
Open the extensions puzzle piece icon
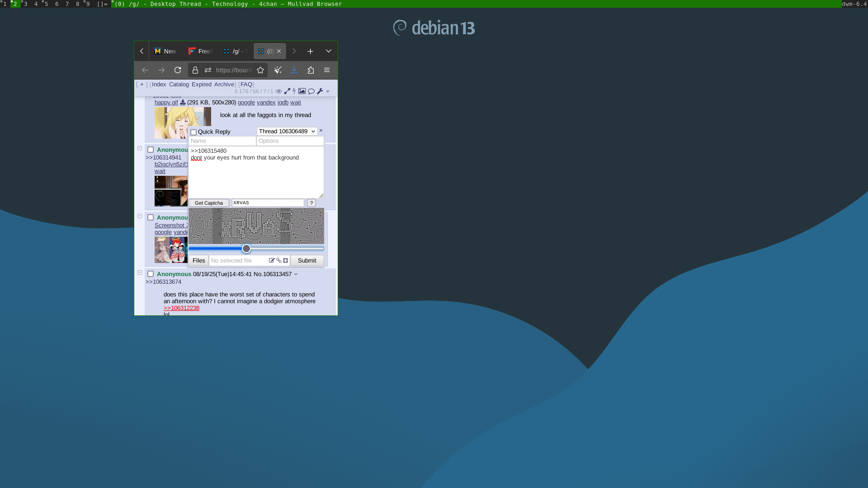coord(311,70)
